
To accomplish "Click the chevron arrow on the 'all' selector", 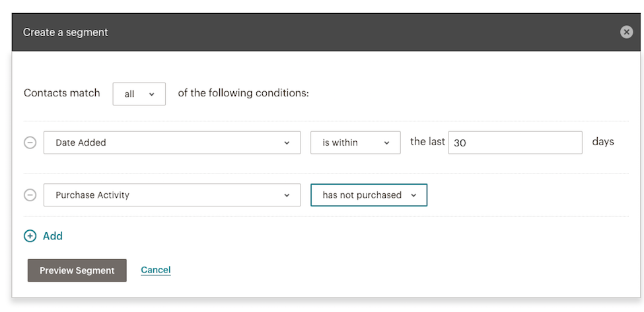I will click(152, 94).
